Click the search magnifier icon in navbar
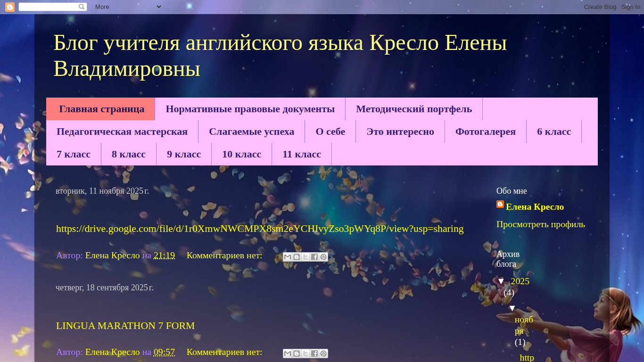The height and width of the screenshot is (362, 644). pyautogui.click(x=82, y=7)
